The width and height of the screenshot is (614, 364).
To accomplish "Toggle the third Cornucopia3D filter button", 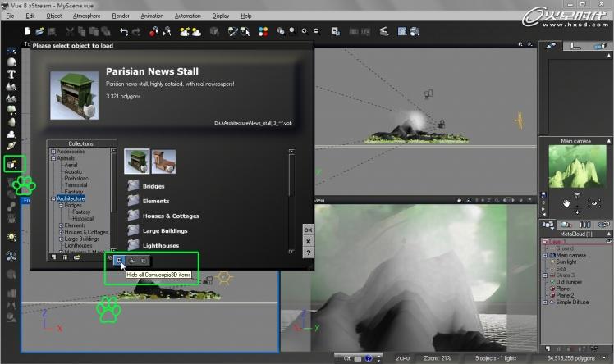I will [x=144, y=261].
